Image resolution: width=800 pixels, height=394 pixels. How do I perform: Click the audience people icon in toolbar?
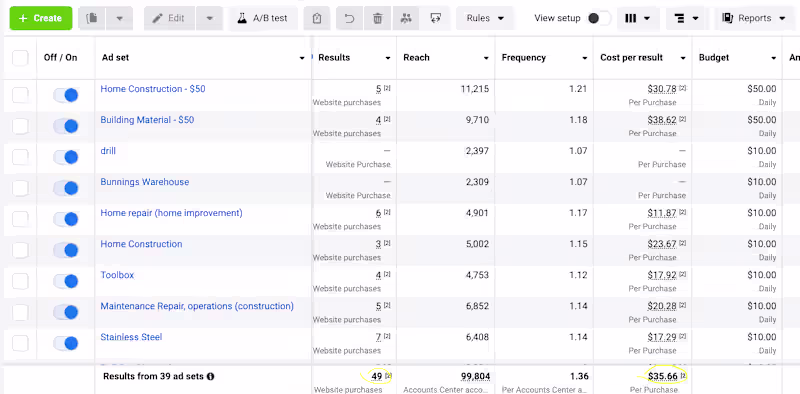click(x=406, y=18)
